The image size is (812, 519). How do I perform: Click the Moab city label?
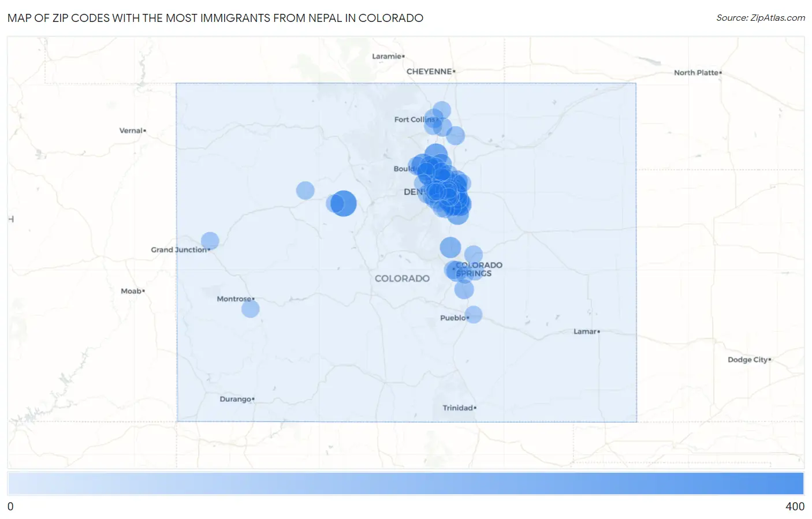click(131, 291)
